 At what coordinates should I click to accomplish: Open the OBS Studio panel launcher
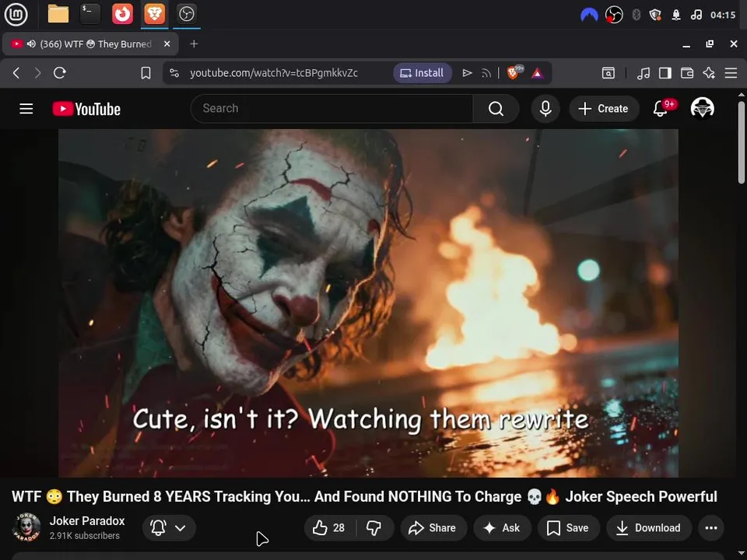[186, 14]
